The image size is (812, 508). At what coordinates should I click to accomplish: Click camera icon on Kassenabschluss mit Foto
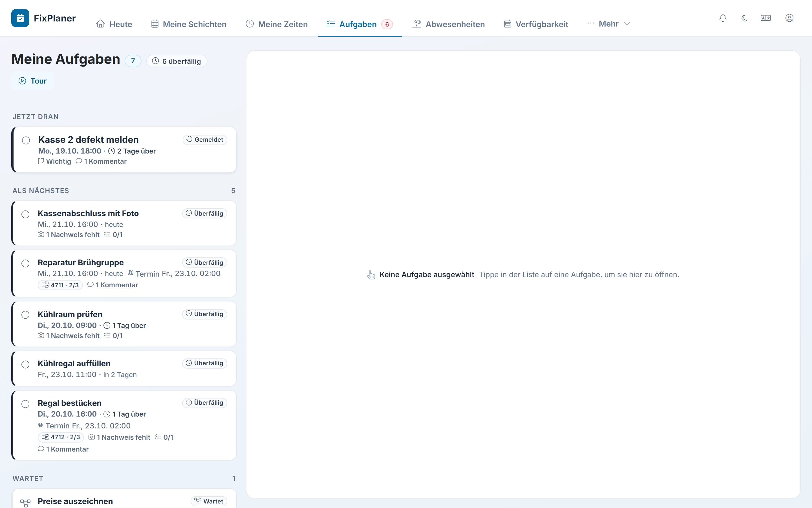click(x=41, y=234)
